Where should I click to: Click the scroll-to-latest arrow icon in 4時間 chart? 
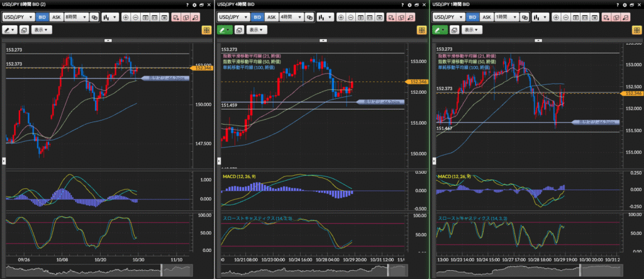(x=379, y=17)
